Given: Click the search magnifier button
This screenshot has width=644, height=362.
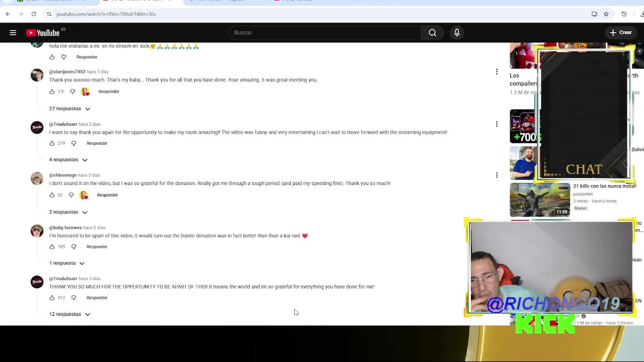Looking at the screenshot, I should pos(432,33).
